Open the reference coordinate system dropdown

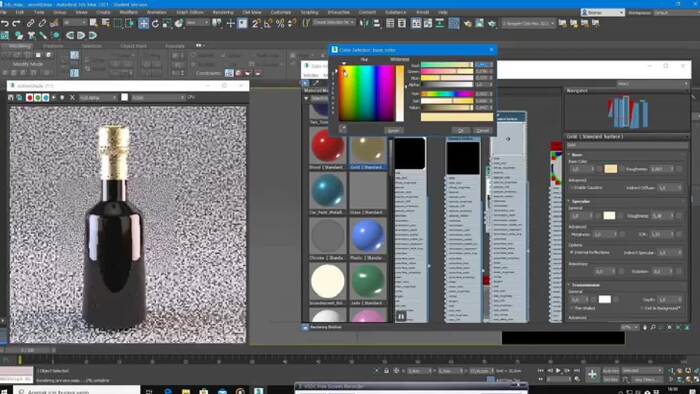click(198, 22)
